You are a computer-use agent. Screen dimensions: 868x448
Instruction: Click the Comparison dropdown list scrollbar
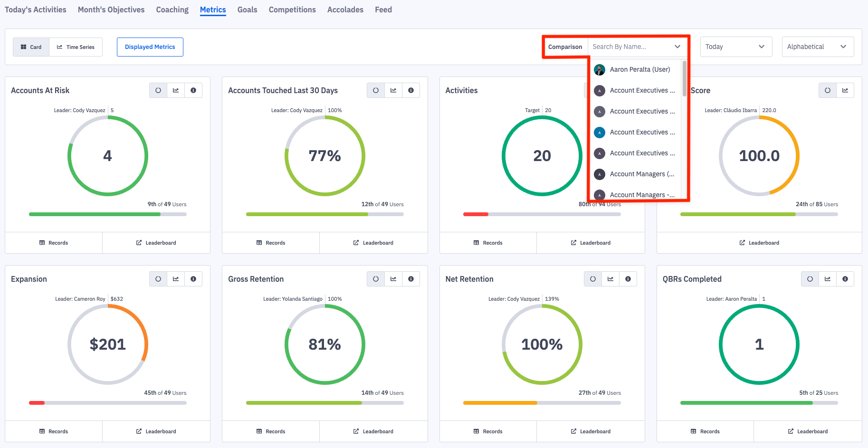[685, 79]
